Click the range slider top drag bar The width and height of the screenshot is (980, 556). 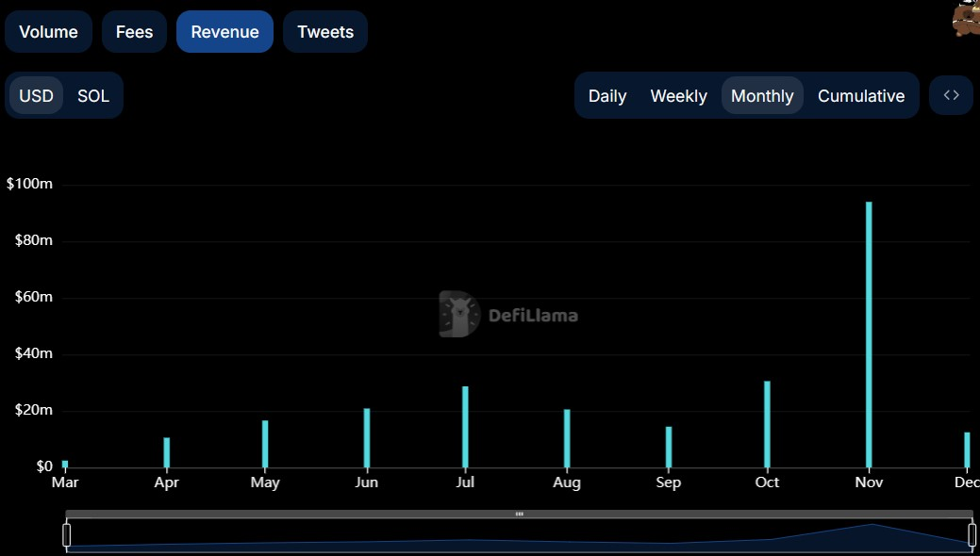519,515
